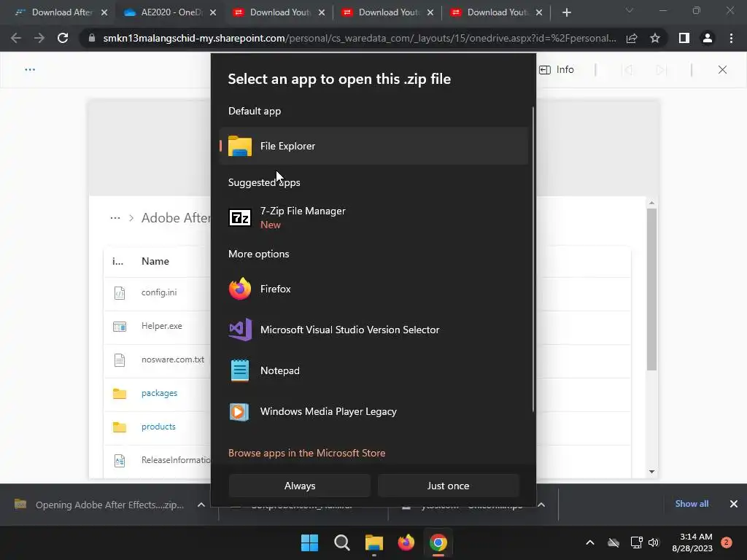Screen dimensions: 747x560
Task: Click Helper.exe file type icon
Action: [120, 327]
